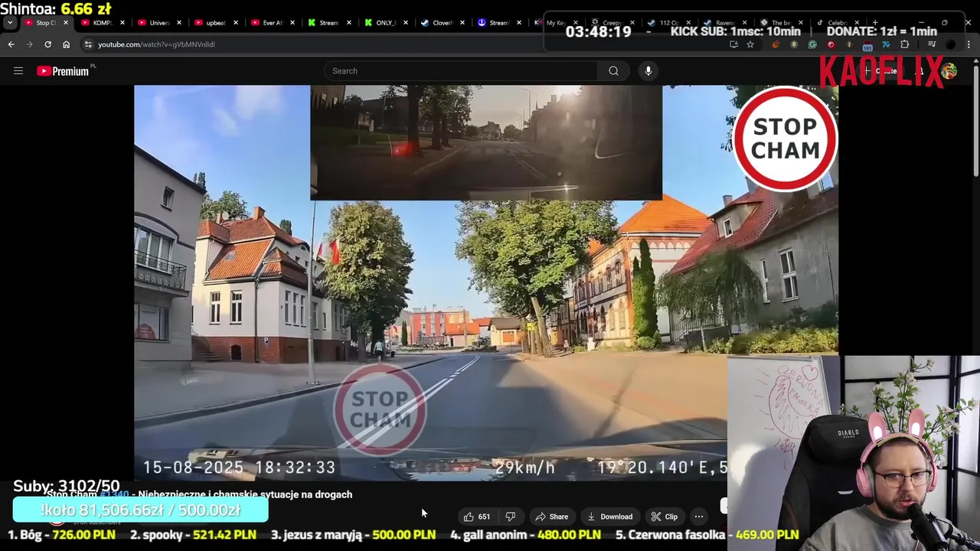The width and height of the screenshot is (980, 551).
Task: Switch to the upbeat YouTube tab
Action: [x=216, y=23]
